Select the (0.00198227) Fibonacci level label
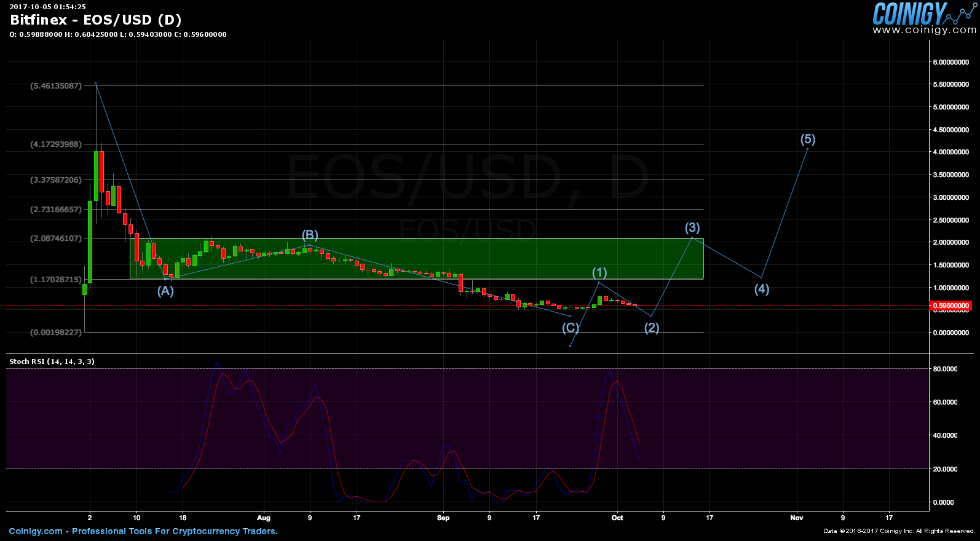The image size is (980, 541). [56, 332]
